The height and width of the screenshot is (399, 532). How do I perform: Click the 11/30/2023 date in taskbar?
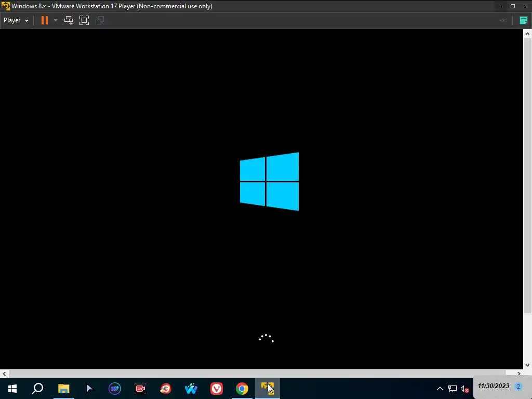click(494, 386)
